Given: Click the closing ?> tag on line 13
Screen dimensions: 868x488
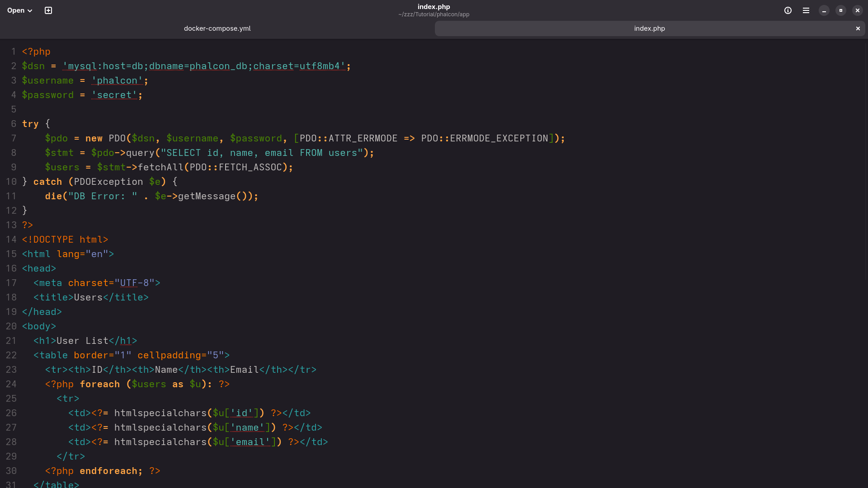Looking at the screenshot, I should point(28,225).
